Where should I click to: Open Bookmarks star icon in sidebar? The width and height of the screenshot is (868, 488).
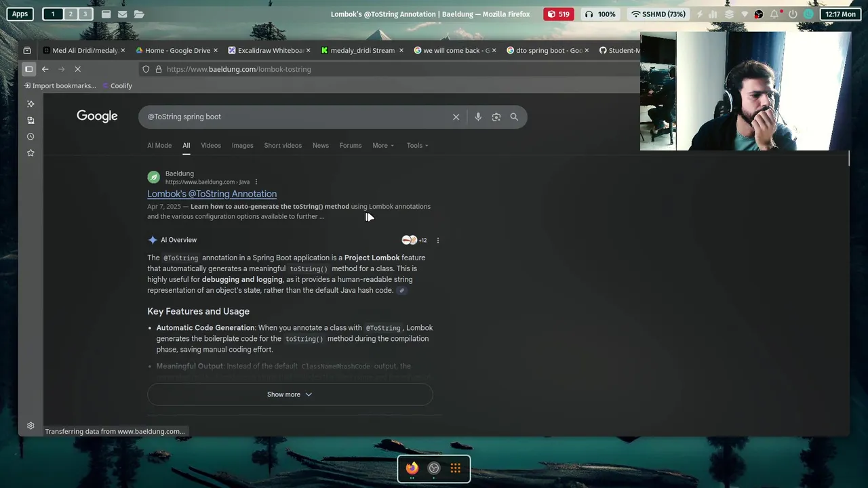[x=31, y=152]
